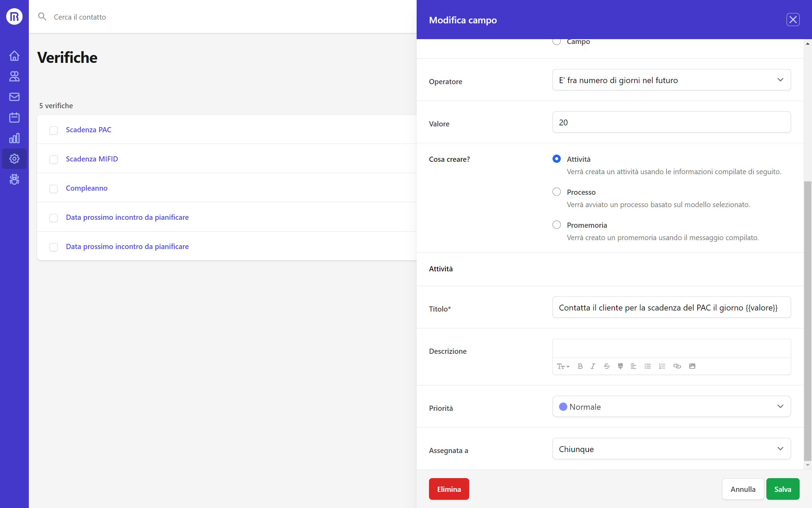This screenshot has height=508, width=812.
Task: Open the Email sidebar icon
Action: pos(14,97)
